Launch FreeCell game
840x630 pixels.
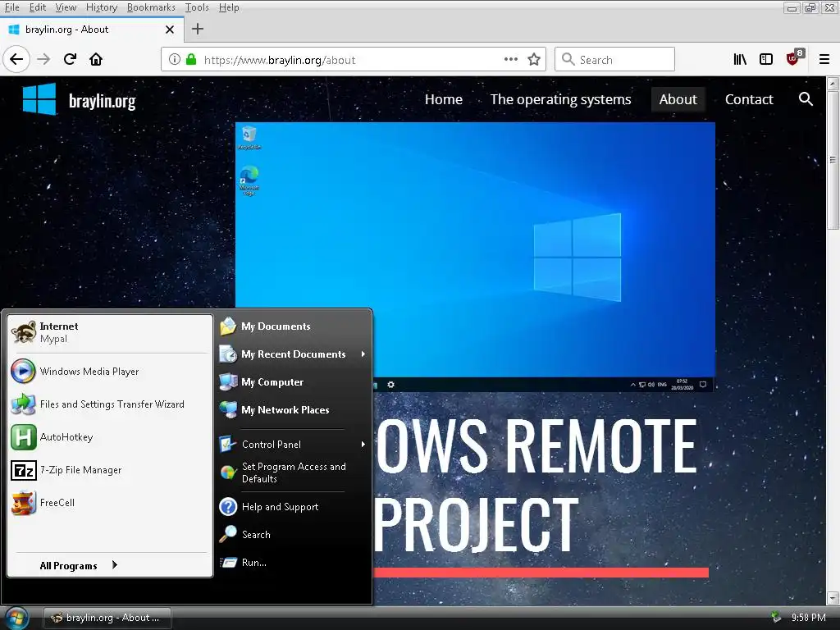click(x=110, y=503)
